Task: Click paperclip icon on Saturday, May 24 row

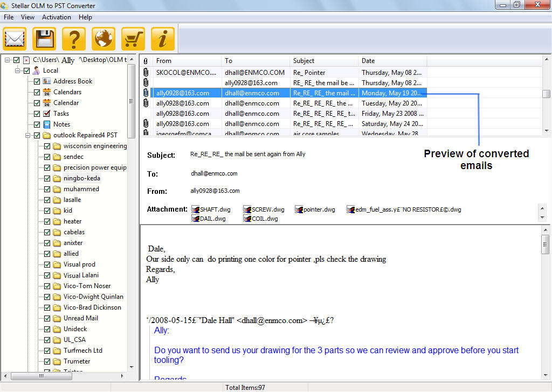Action: (x=146, y=123)
